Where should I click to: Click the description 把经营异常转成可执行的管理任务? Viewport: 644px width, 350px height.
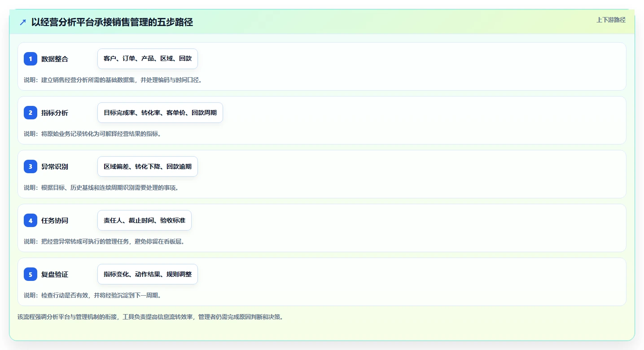coord(85,241)
